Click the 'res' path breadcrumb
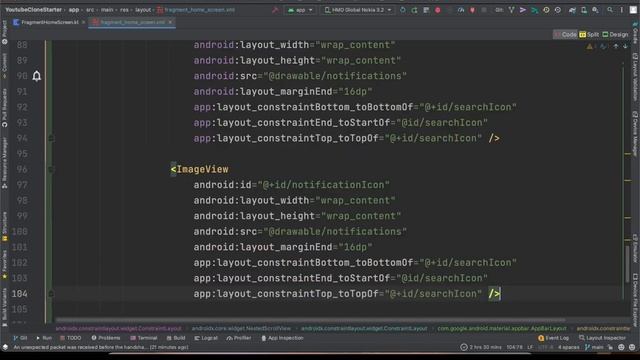This screenshot has height=360, width=640. point(124,10)
